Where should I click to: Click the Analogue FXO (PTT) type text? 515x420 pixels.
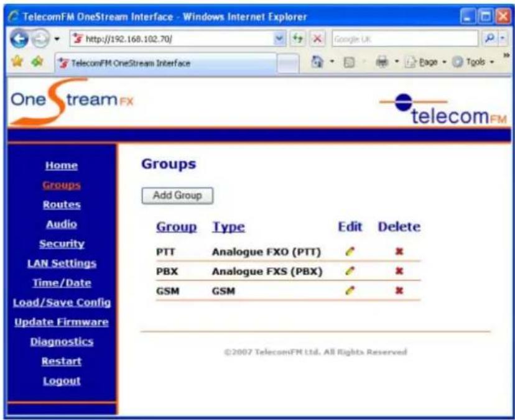[266, 252]
